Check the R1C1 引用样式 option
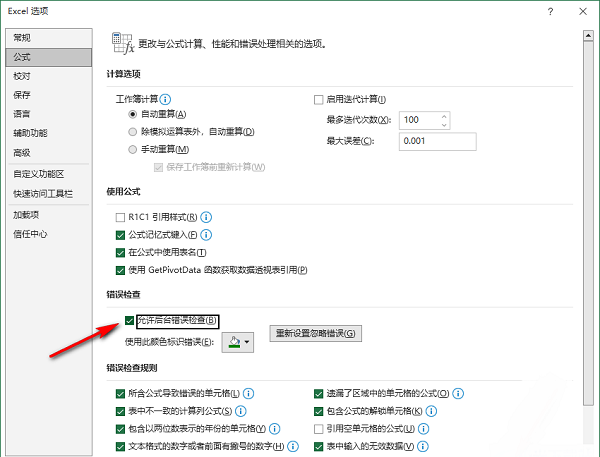Viewport: 600px width, 457px height. [x=122, y=217]
